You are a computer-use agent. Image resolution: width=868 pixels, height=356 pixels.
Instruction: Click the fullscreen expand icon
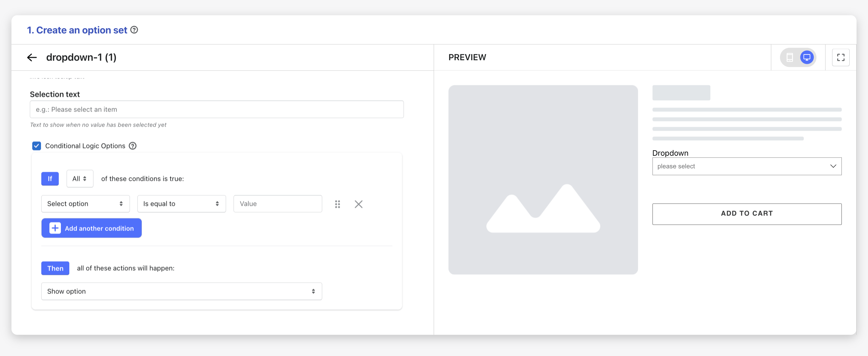(x=840, y=57)
